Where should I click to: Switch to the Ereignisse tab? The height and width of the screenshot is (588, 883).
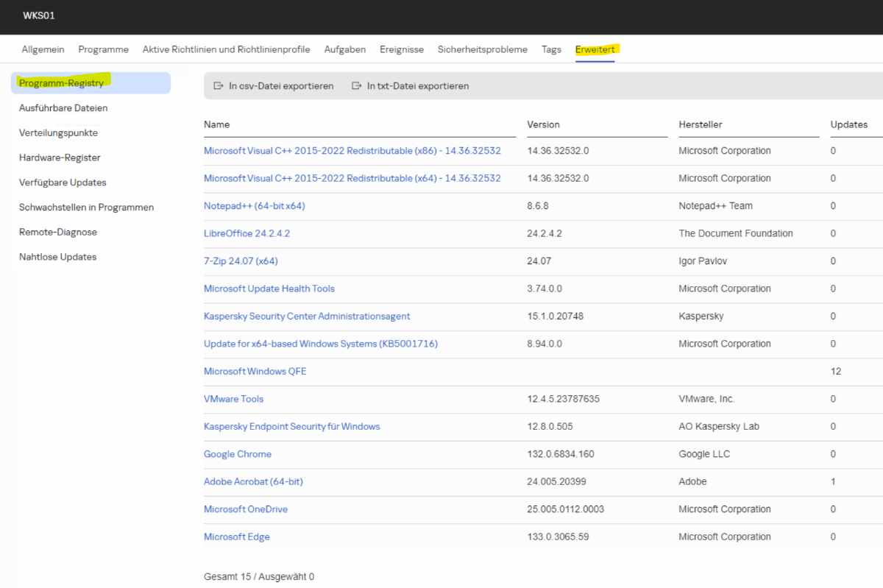tap(401, 49)
